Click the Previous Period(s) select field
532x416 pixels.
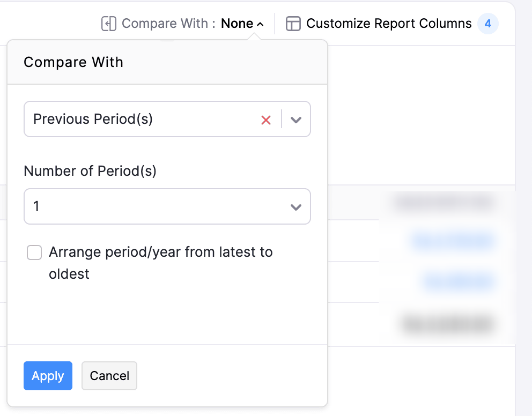[x=139, y=119]
